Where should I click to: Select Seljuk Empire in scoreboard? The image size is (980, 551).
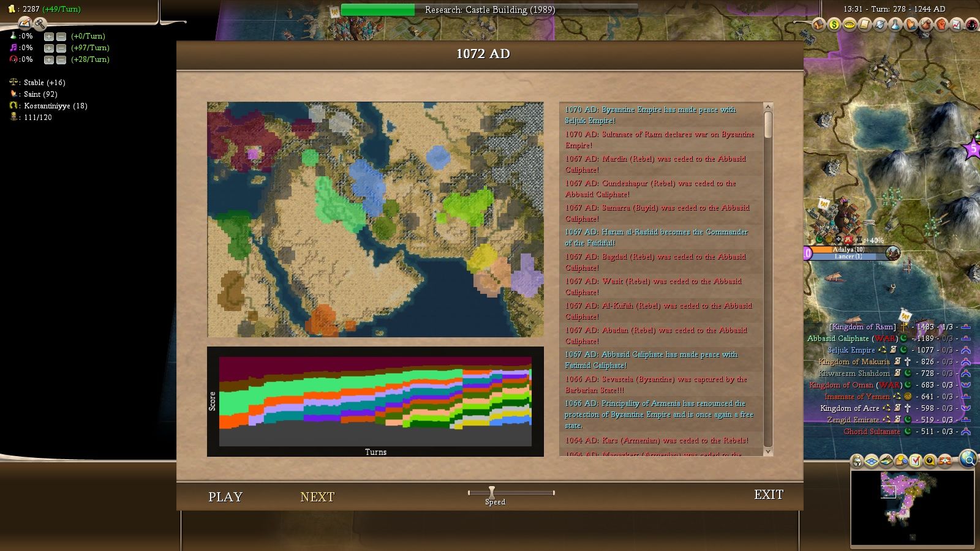coord(851,350)
